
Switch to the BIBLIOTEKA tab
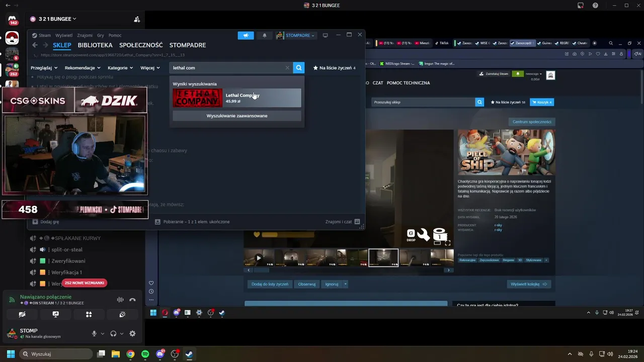(x=95, y=45)
